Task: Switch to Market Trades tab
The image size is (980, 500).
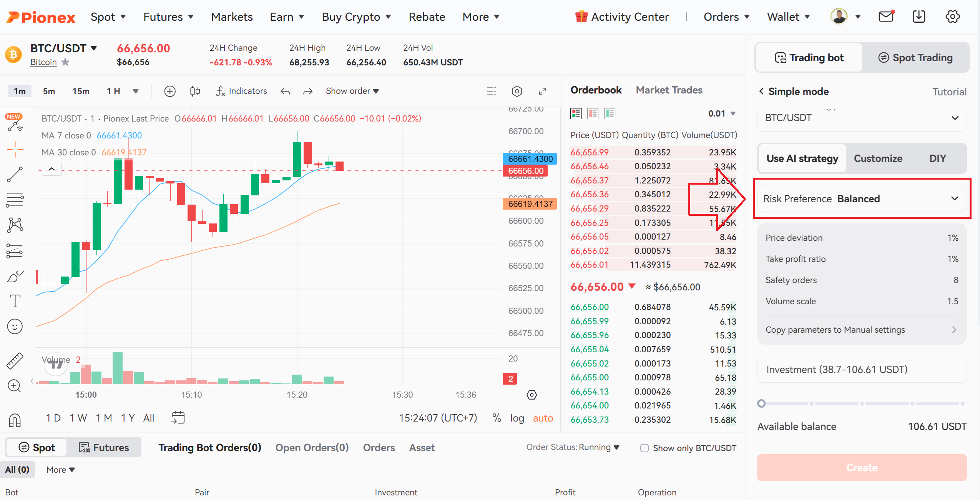Action: point(669,90)
